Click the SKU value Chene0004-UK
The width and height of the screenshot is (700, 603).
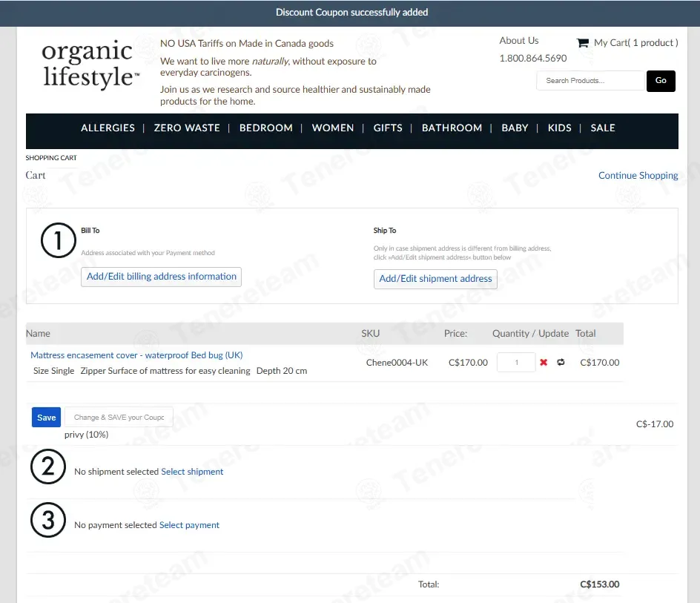point(397,363)
